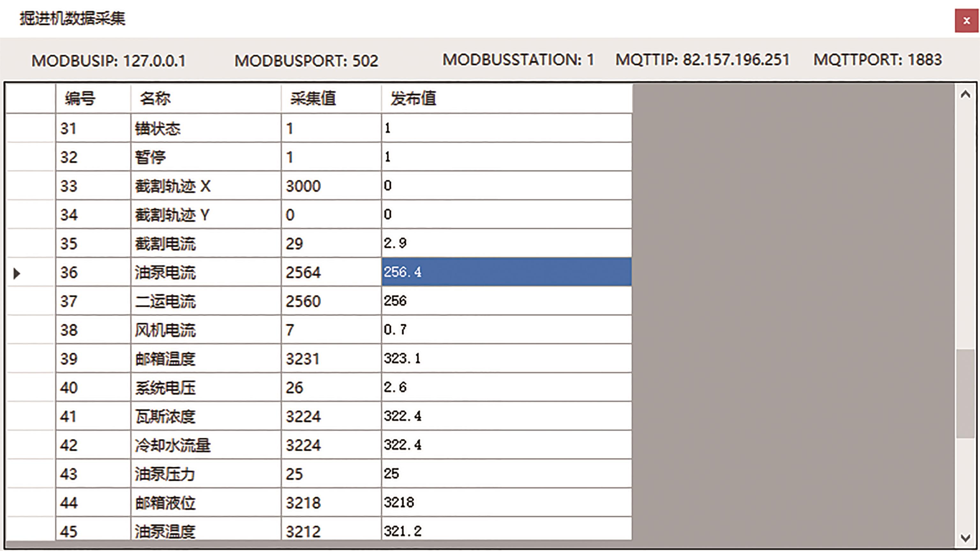Click the published value 256 for 二运电流

point(507,301)
